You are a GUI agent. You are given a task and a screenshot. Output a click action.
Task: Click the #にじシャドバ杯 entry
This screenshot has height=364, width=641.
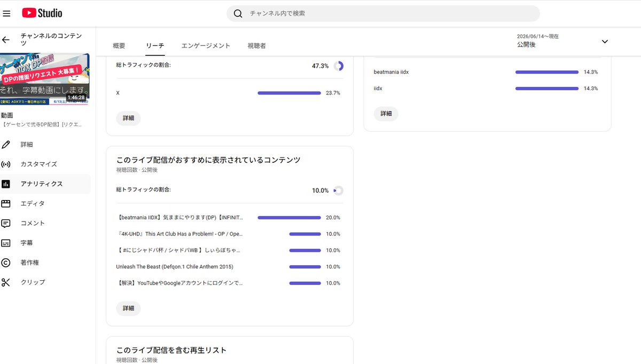coord(178,250)
